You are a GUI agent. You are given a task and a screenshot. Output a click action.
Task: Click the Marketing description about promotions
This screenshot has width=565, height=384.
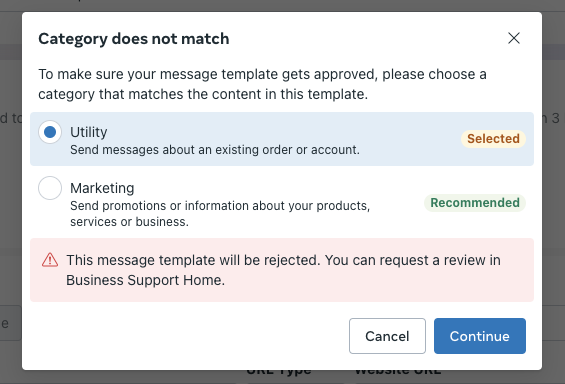(220, 214)
